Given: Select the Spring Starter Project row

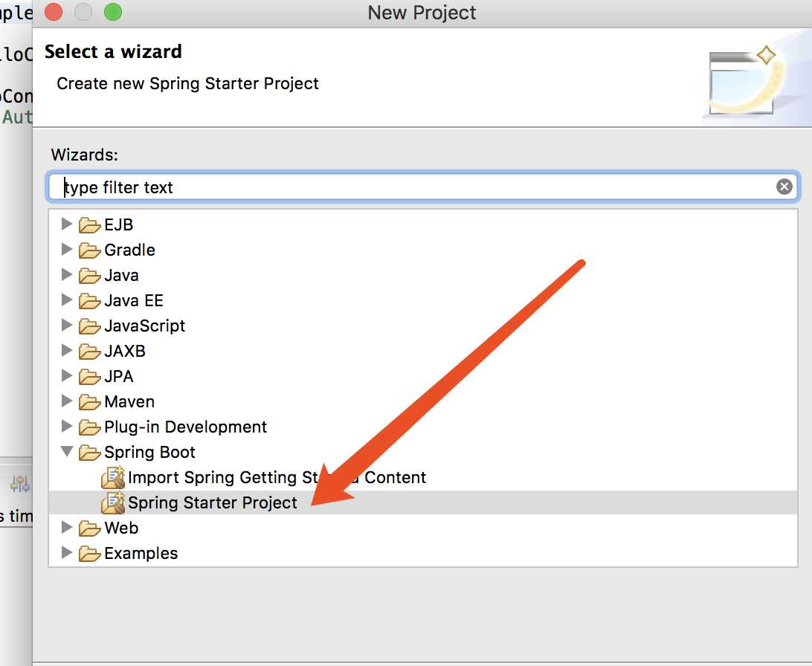Looking at the screenshot, I should pos(423,502).
